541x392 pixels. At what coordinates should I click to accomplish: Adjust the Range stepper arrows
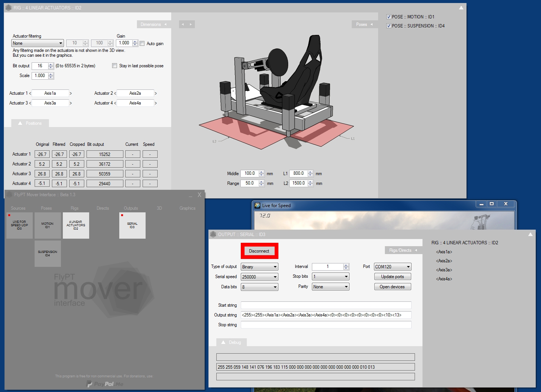261,183
